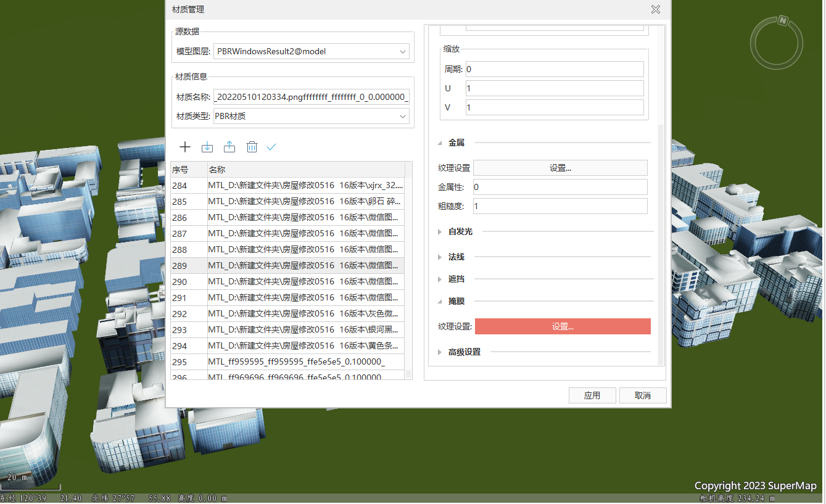Screen dimensions: 826x504
Task: Click the import material icon
Action: (x=207, y=147)
